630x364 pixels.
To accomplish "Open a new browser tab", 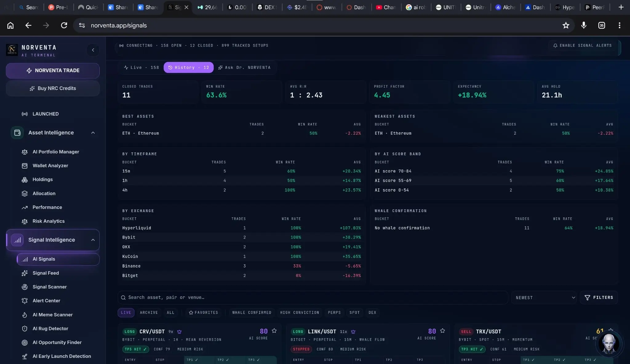I will click(621, 7).
